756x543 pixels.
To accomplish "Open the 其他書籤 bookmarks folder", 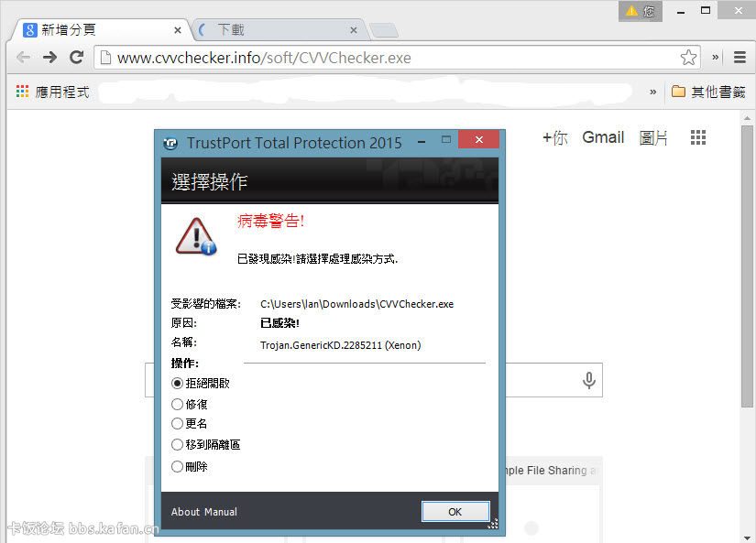I will 708,92.
